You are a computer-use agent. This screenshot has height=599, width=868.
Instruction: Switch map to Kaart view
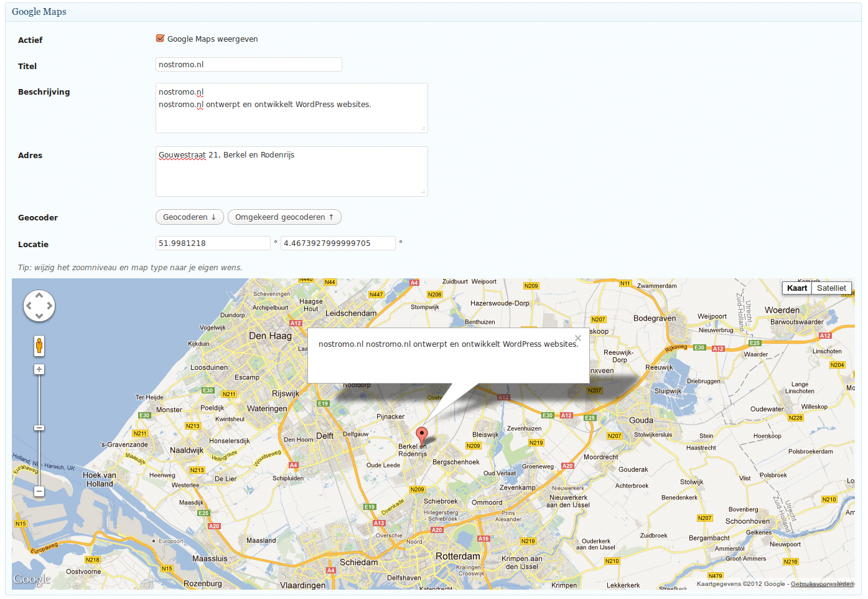797,288
